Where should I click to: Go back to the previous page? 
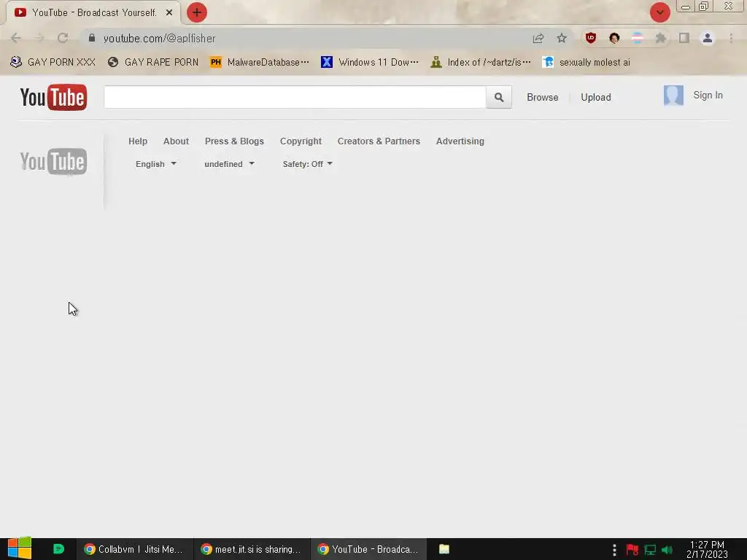click(x=16, y=38)
